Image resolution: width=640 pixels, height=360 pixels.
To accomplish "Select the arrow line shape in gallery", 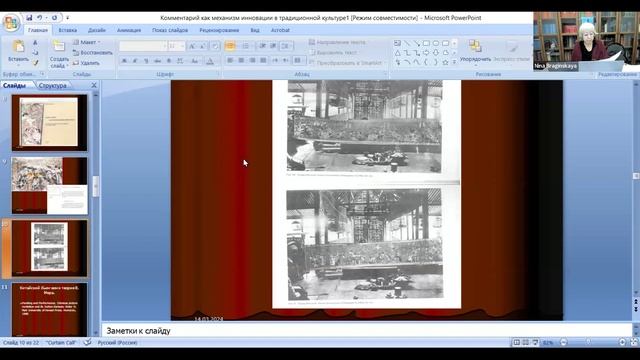I will click(x=416, y=43).
